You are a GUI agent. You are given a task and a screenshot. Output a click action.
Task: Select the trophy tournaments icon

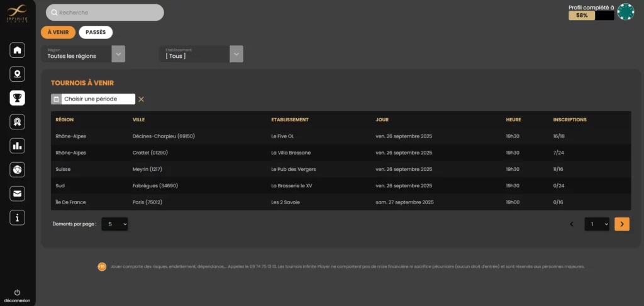pyautogui.click(x=18, y=98)
